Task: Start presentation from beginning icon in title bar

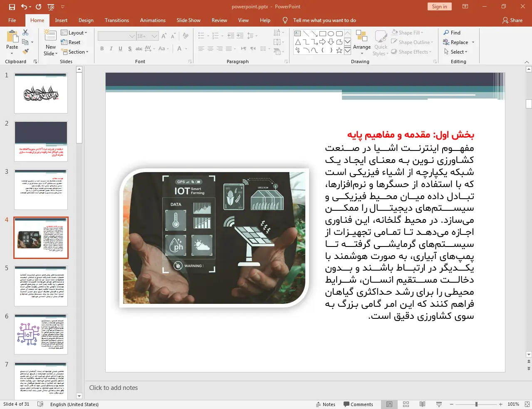Action: (51, 7)
